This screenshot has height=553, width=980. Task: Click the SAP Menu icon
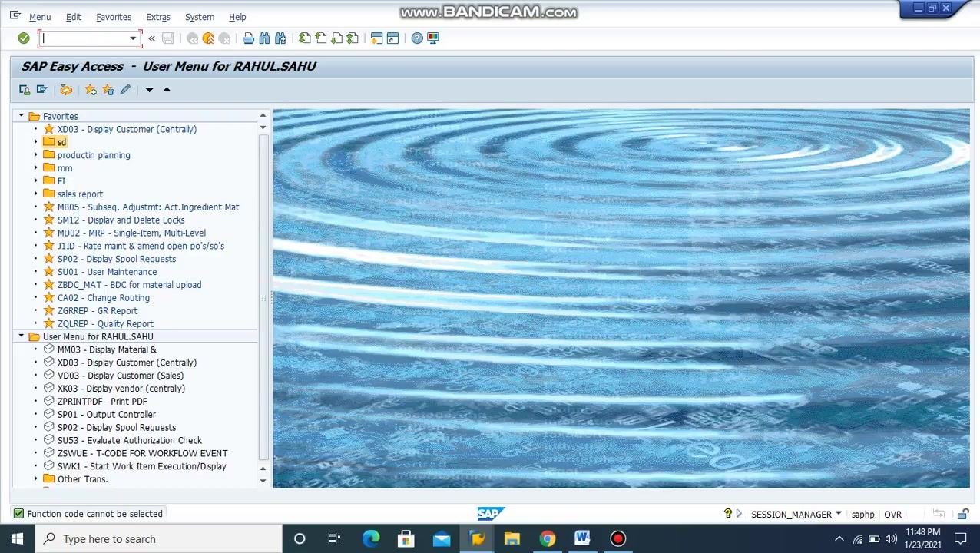point(41,90)
